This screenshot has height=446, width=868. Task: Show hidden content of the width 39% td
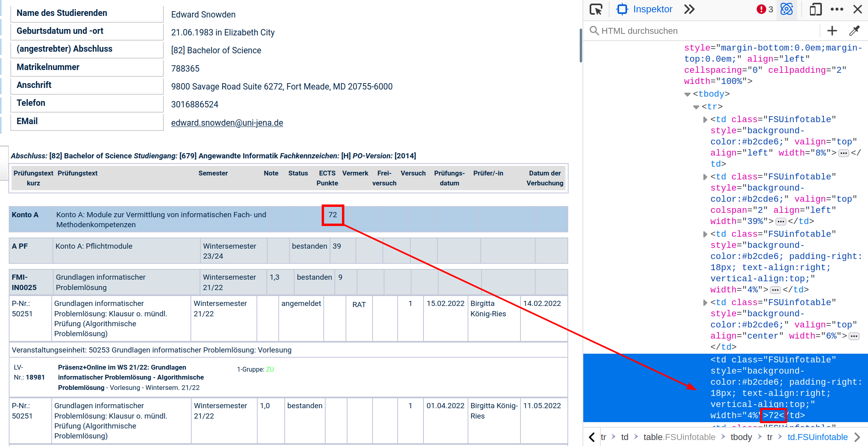coord(781,222)
